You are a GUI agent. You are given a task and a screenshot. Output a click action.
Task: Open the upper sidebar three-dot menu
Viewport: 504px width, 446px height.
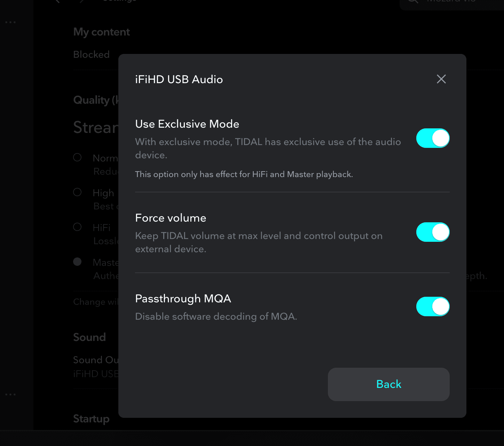coord(10,22)
